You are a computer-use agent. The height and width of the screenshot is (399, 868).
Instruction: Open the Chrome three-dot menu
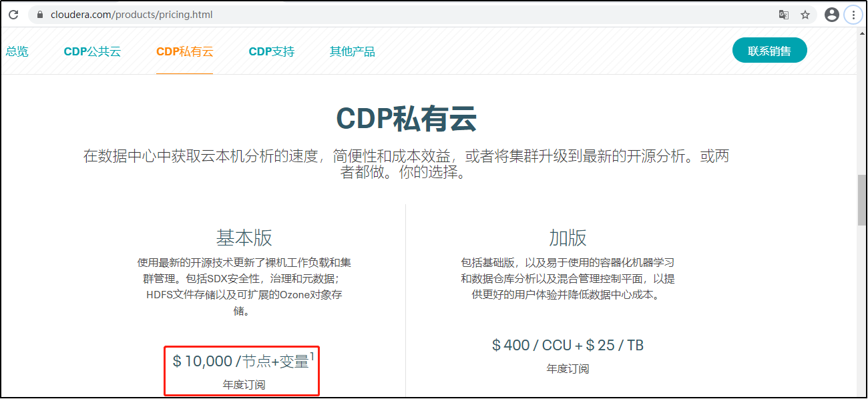pyautogui.click(x=853, y=15)
